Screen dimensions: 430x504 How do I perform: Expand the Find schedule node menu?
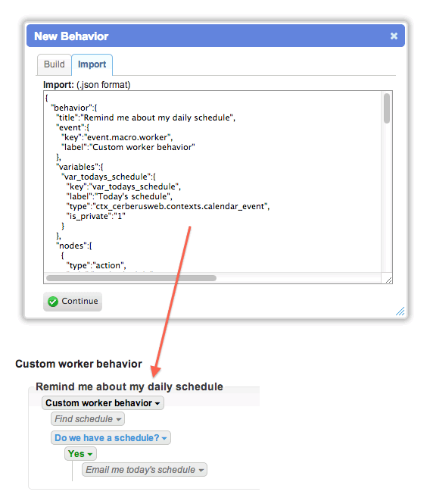(x=88, y=419)
